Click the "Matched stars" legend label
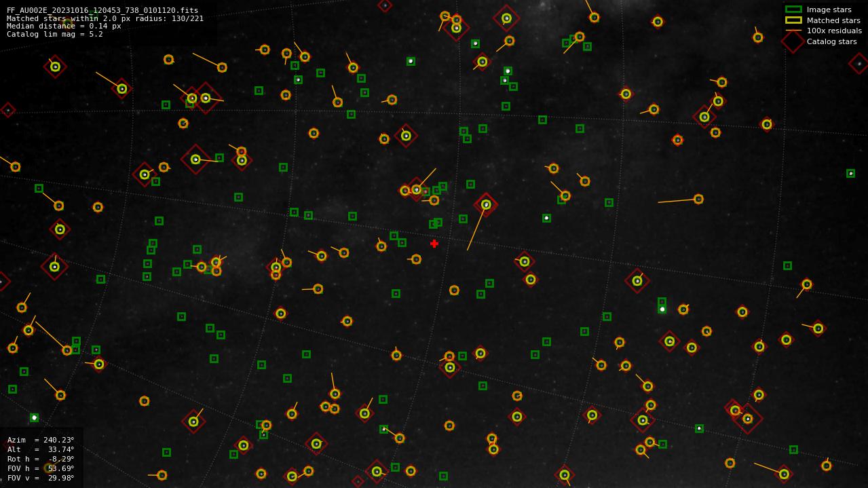This screenshot has width=868, height=488. pyautogui.click(x=833, y=20)
